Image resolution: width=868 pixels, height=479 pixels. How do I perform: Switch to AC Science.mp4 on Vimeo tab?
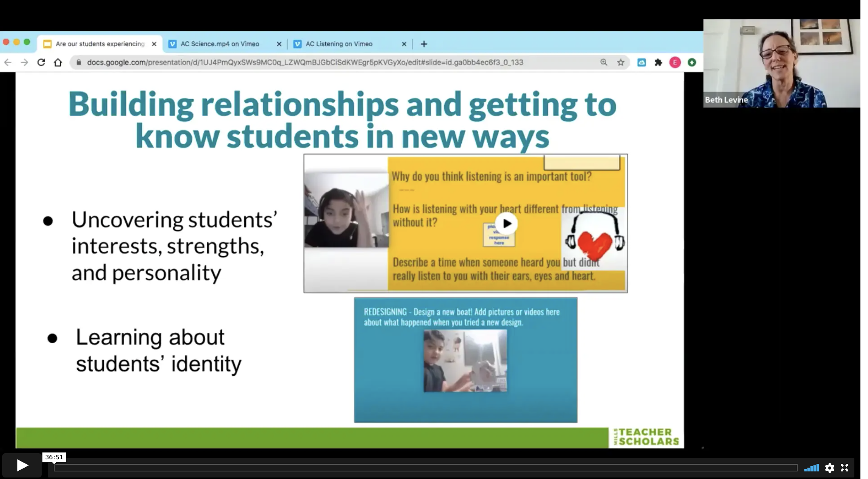click(x=220, y=44)
